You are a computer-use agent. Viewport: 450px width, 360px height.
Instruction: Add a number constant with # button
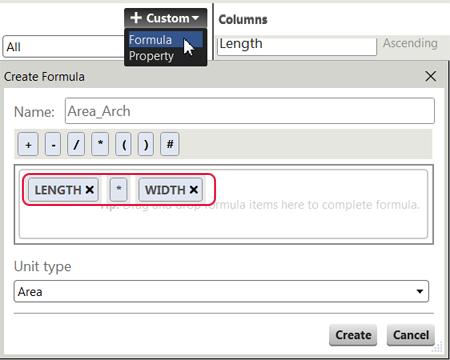[x=170, y=144]
